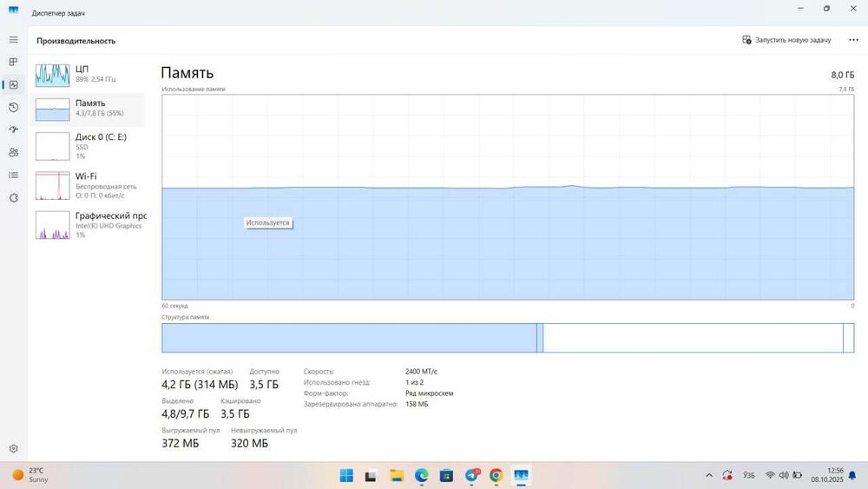Screen dimensions: 868x489
Task: Open the notifications bell icon
Action: point(852,475)
